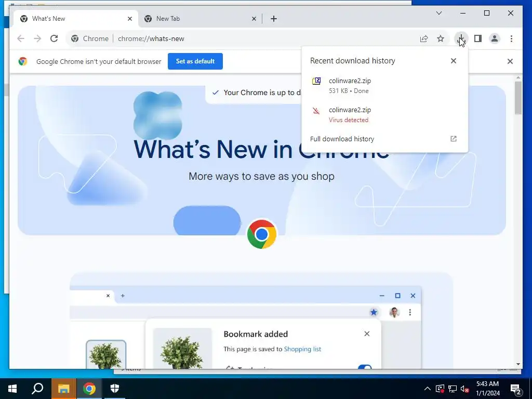Click the Shopping list link
Viewport: 532px width, 399px height.
pyautogui.click(x=302, y=349)
